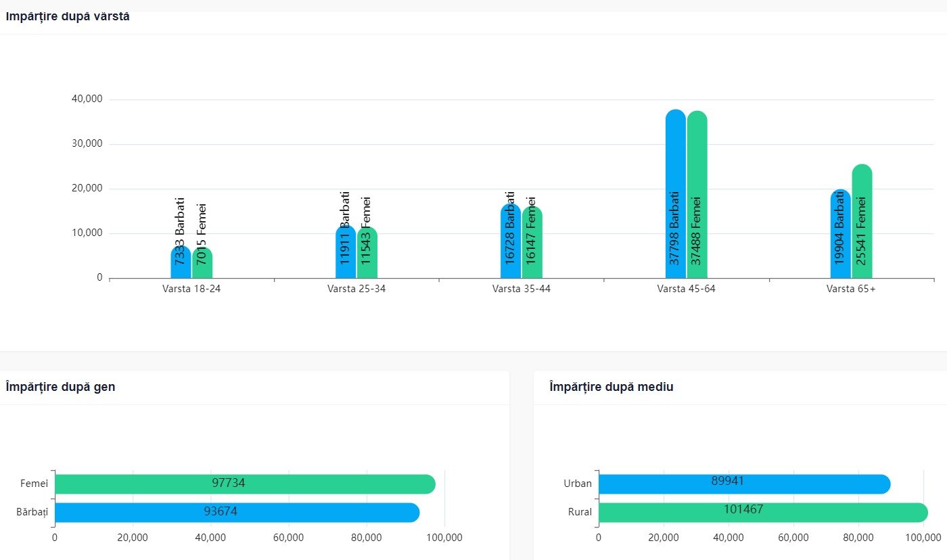947x560 pixels.
Task: Click the green Femei bar showing 97734
Action: tap(245, 484)
